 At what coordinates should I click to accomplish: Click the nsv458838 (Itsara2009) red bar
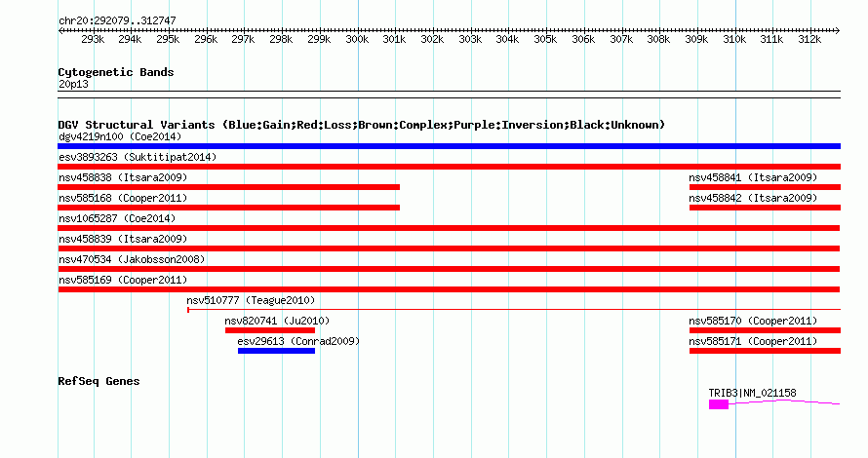pos(228,187)
